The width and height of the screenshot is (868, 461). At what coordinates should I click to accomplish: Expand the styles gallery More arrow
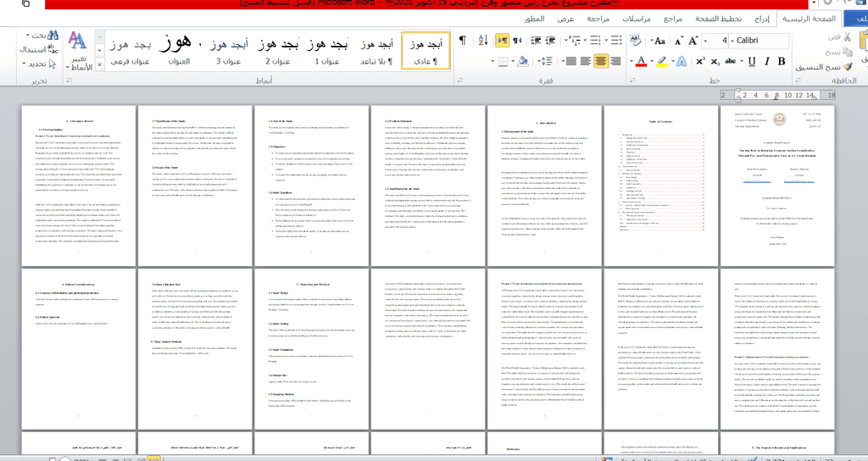(x=101, y=63)
